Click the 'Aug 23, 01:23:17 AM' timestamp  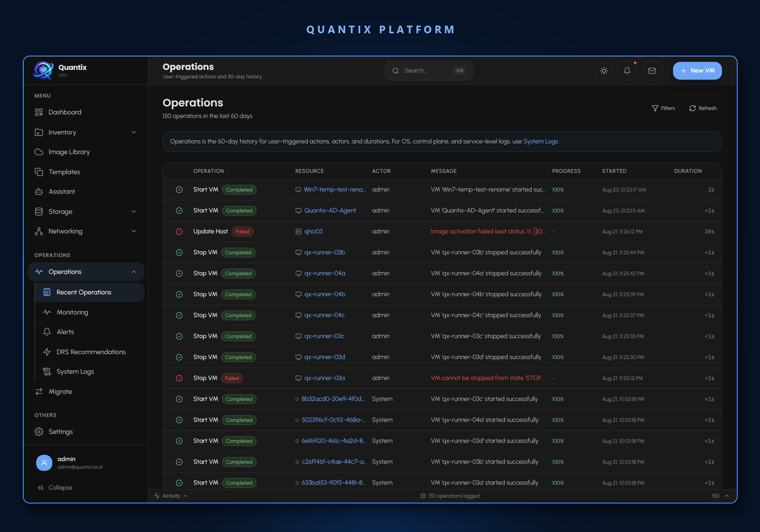click(x=624, y=190)
